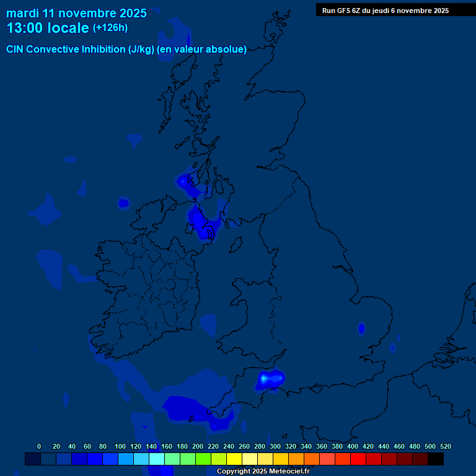Viewport: 476px width, 476px height.
Task: Click the isolated blue dot northwest of Ireland
Action: pyautogui.click(x=123, y=203)
